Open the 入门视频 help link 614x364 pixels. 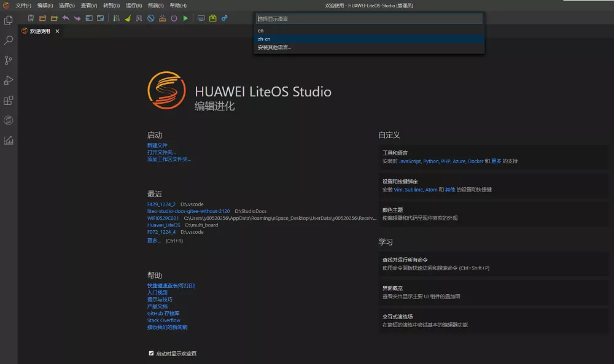coord(157,293)
